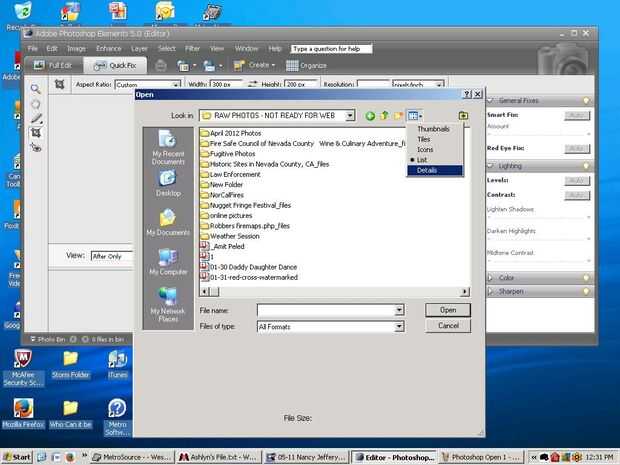Choose Details view from menu
620x465 pixels.
(x=435, y=170)
